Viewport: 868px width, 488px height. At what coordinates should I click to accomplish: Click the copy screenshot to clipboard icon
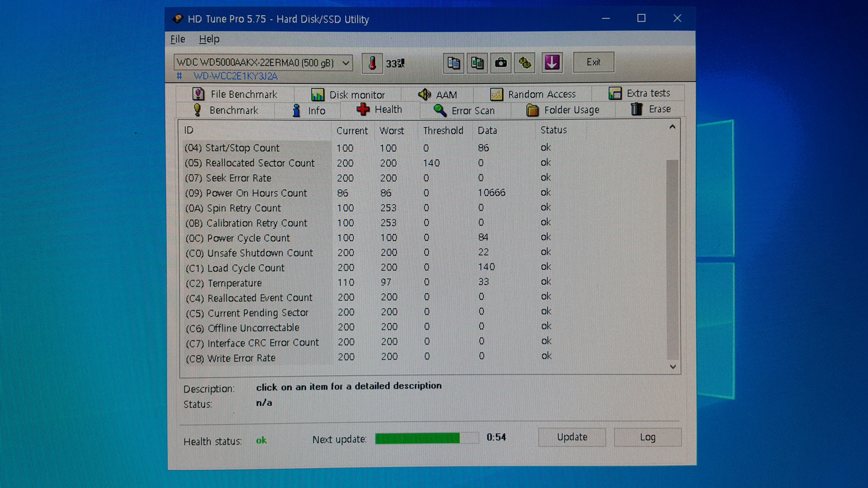[477, 63]
